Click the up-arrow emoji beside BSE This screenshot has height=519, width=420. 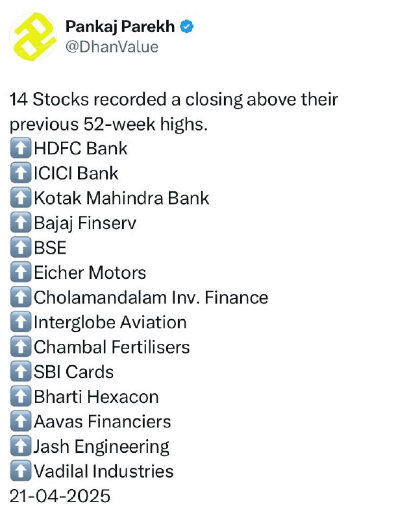point(21,247)
